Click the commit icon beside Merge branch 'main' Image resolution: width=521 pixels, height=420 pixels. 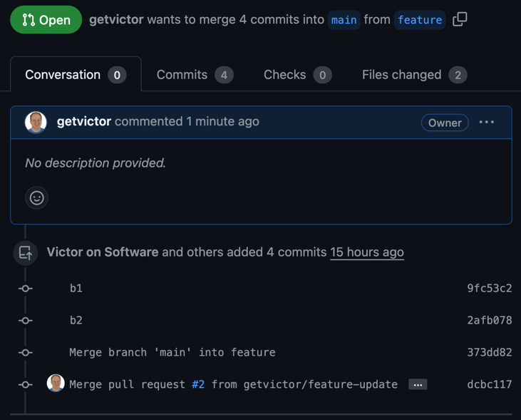26,352
